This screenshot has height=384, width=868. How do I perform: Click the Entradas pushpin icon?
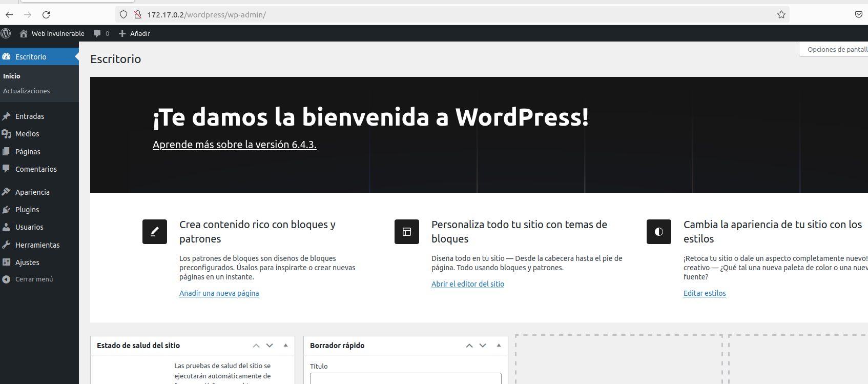tap(6, 116)
